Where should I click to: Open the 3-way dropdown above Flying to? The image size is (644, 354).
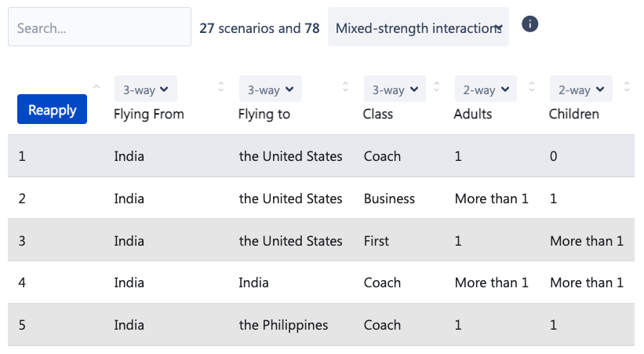pos(270,89)
